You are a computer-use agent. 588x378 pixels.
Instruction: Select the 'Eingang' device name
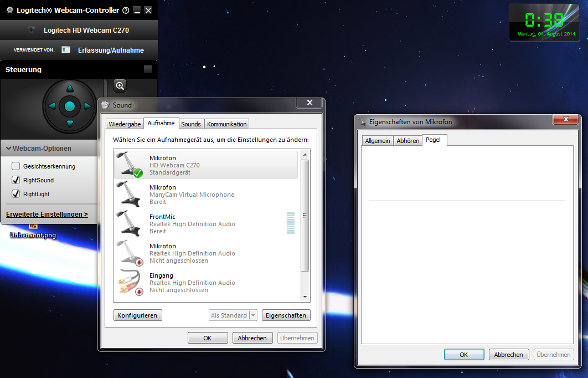tap(161, 275)
